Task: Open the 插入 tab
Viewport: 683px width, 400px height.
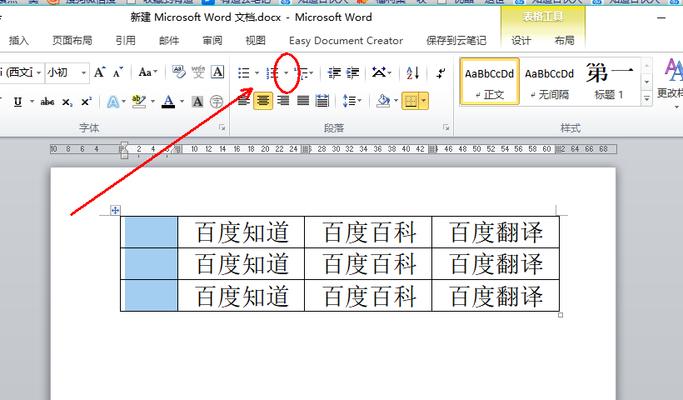Action: [19, 41]
